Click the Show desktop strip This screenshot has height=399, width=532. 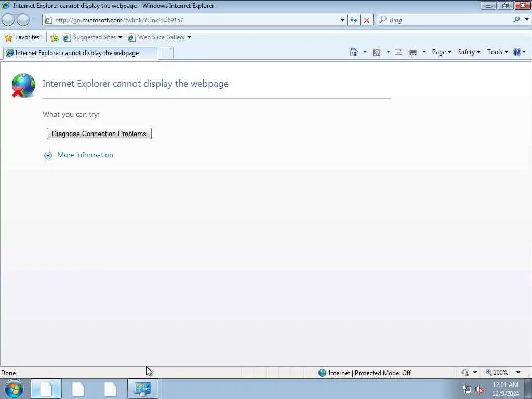(528, 389)
